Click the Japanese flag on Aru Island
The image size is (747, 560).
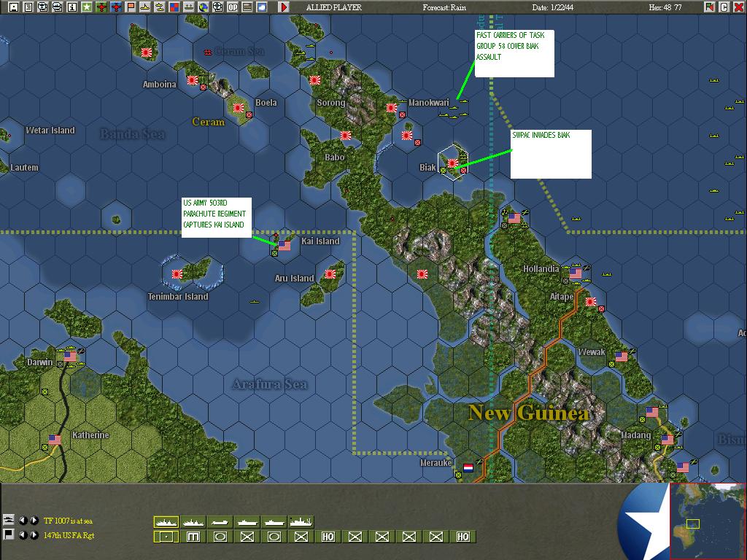pyautogui.click(x=330, y=274)
